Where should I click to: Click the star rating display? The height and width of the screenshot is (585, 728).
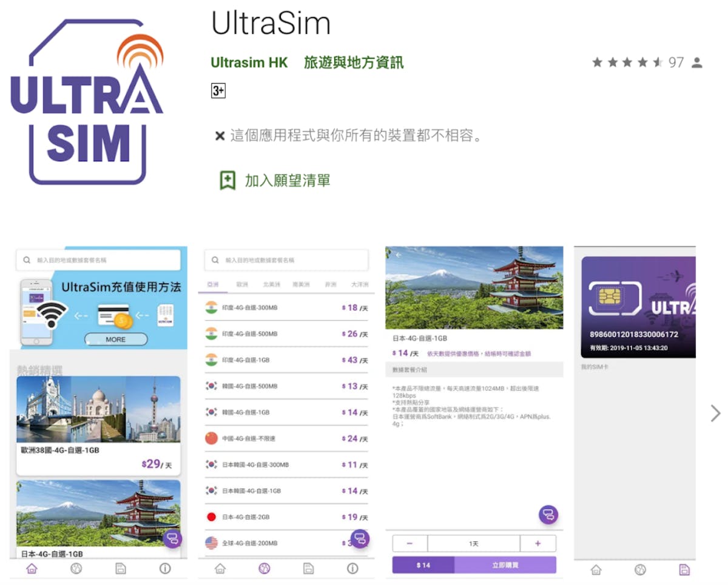(x=627, y=62)
